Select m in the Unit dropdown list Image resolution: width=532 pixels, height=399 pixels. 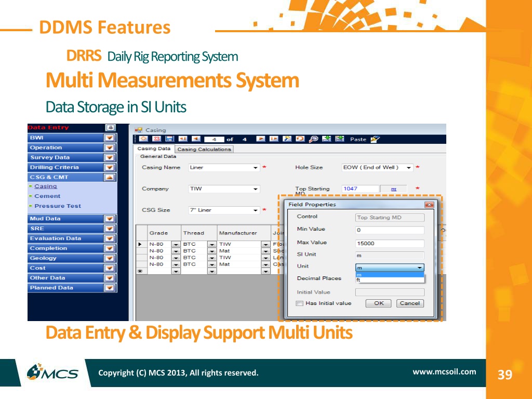(x=390, y=275)
